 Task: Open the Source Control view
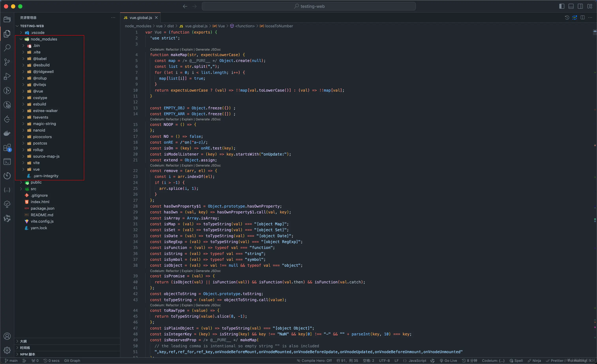(x=7, y=62)
